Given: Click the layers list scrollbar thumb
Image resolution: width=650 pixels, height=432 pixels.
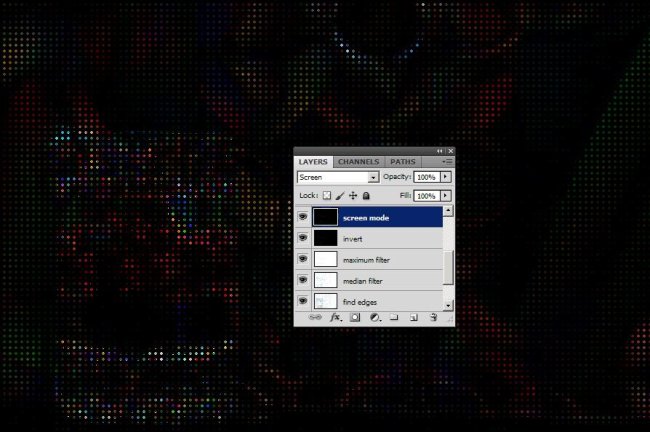Looking at the screenshot, I should (x=448, y=267).
